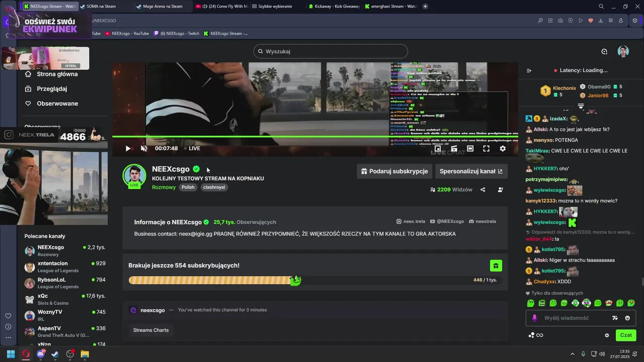Open the video player settings gear
This screenshot has width=644, height=362.
pos(503,148)
